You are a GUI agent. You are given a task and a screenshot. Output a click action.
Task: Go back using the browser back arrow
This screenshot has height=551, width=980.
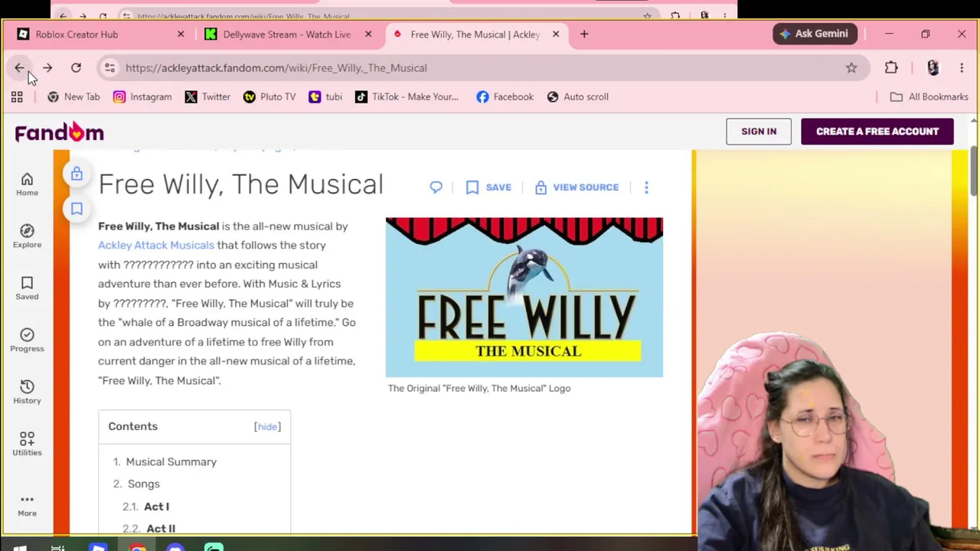point(19,67)
